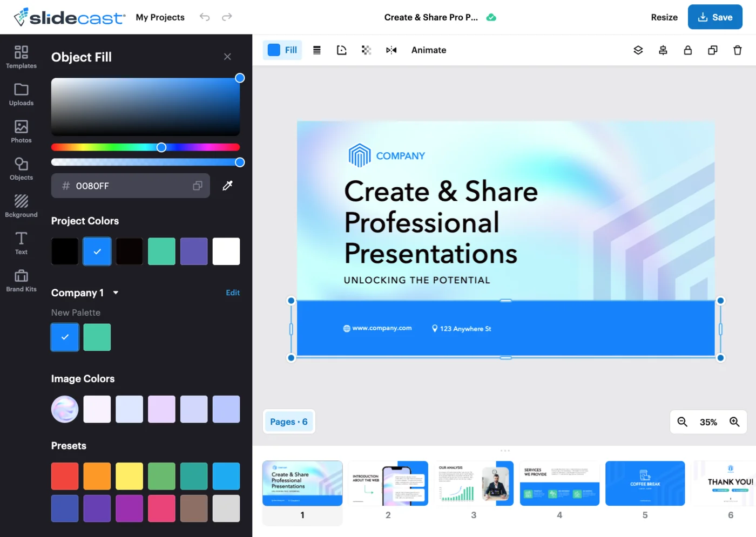Open Brand Kits
Image resolution: width=756 pixels, height=537 pixels.
pyautogui.click(x=21, y=280)
